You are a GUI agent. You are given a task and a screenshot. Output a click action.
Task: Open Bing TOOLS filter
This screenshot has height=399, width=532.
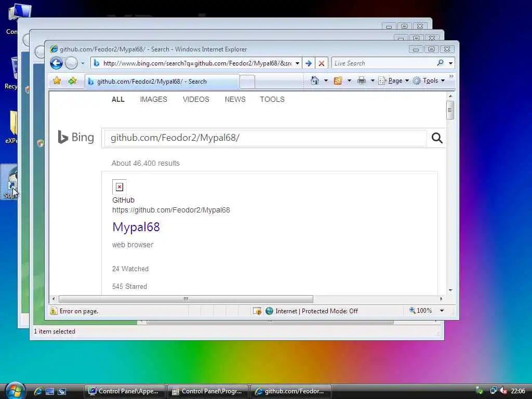[x=272, y=99]
